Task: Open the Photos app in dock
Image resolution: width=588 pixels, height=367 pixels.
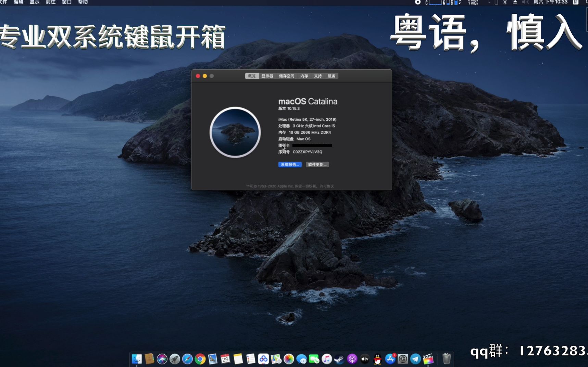Action: [x=289, y=359]
